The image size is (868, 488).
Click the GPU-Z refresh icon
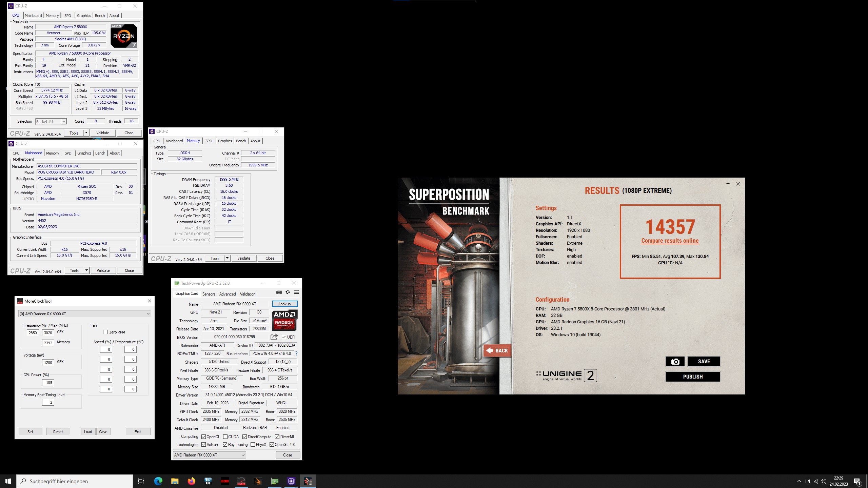[x=288, y=292]
